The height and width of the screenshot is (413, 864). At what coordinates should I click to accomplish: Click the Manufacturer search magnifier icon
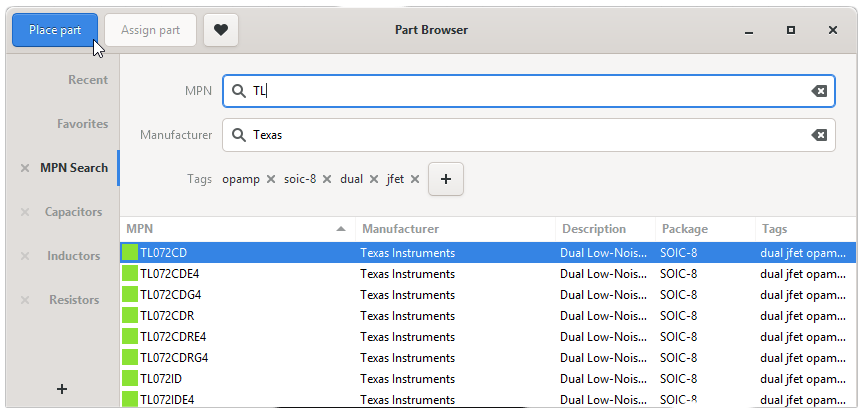tap(239, 135)
